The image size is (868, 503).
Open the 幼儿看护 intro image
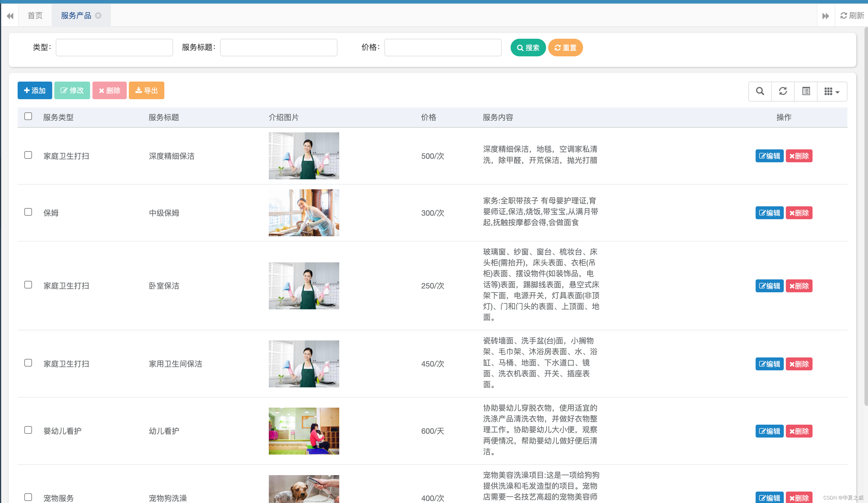[x=304, y=431]
